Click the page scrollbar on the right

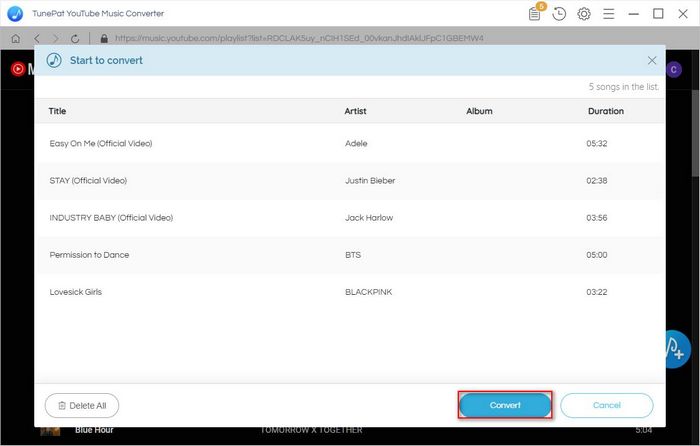click(x=696, y=134)
